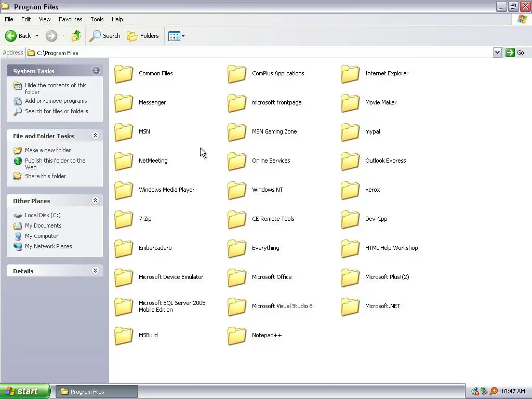Select the Internet Explorer folder icon

point(350,74)
